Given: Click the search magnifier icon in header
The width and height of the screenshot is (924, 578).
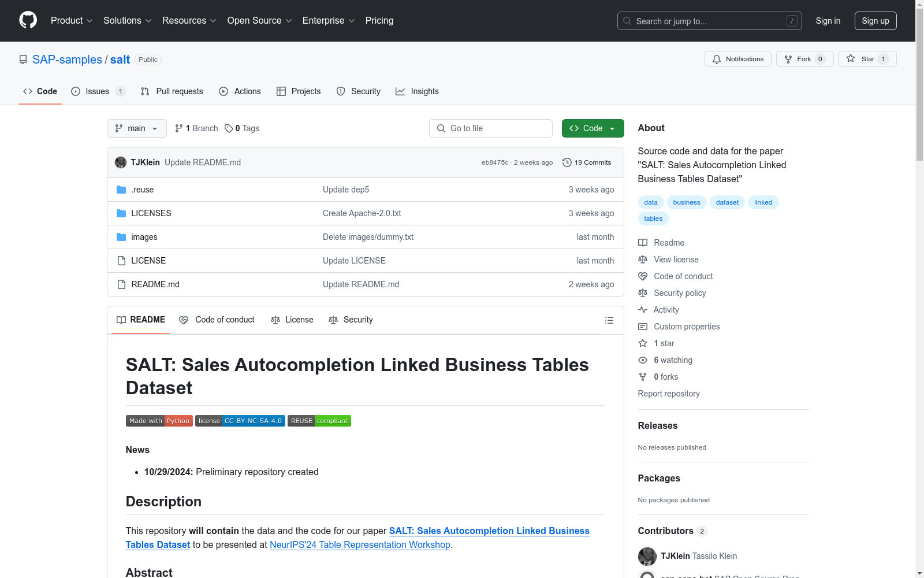Looking at the screenshot, I should click(x=627, y=21).
